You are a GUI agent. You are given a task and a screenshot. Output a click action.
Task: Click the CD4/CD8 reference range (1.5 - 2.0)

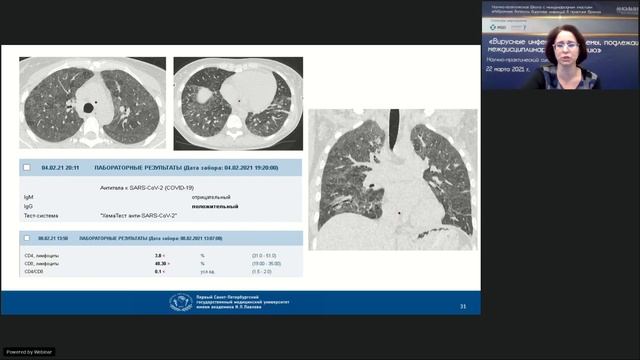(262, 271)
